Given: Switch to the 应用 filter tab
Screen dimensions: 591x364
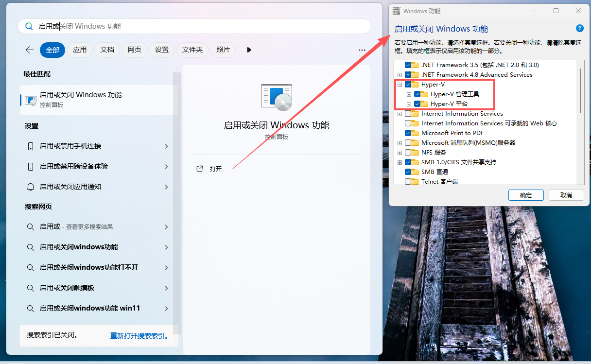Looking at the screenshot, I should (80, 50).
